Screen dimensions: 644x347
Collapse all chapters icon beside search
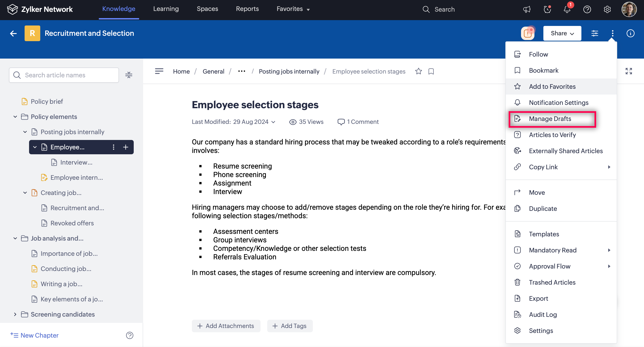(129, 75)
